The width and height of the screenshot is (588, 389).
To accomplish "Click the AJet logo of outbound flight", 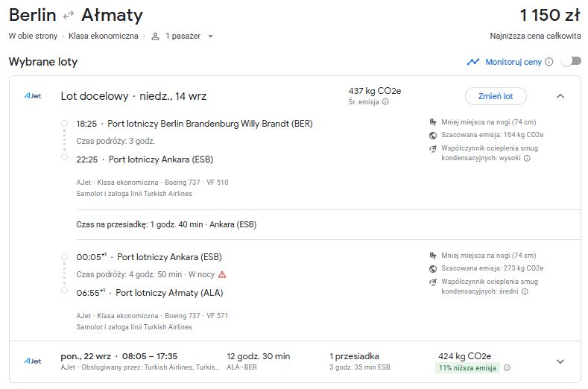I will (x=33, y=96).
